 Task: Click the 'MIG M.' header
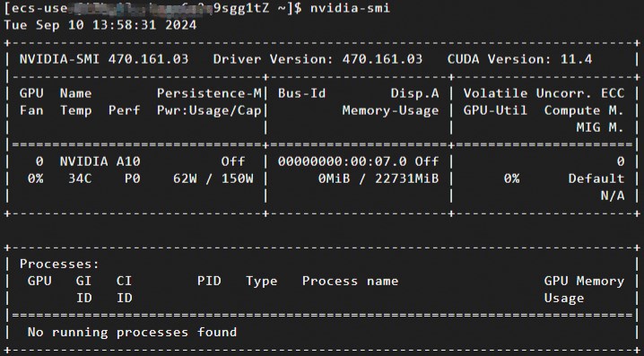tap(600, 127)
